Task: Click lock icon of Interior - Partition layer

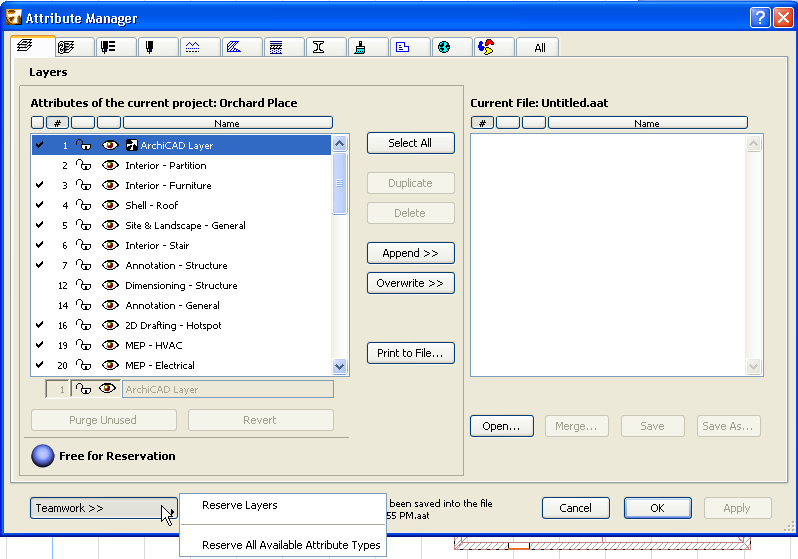Action: point(83,165)
